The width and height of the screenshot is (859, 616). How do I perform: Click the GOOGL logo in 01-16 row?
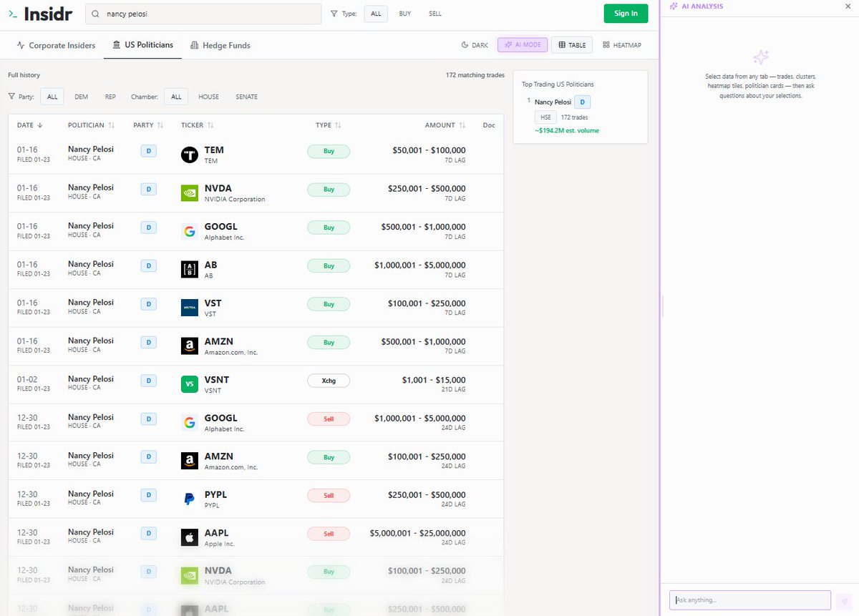190,231
